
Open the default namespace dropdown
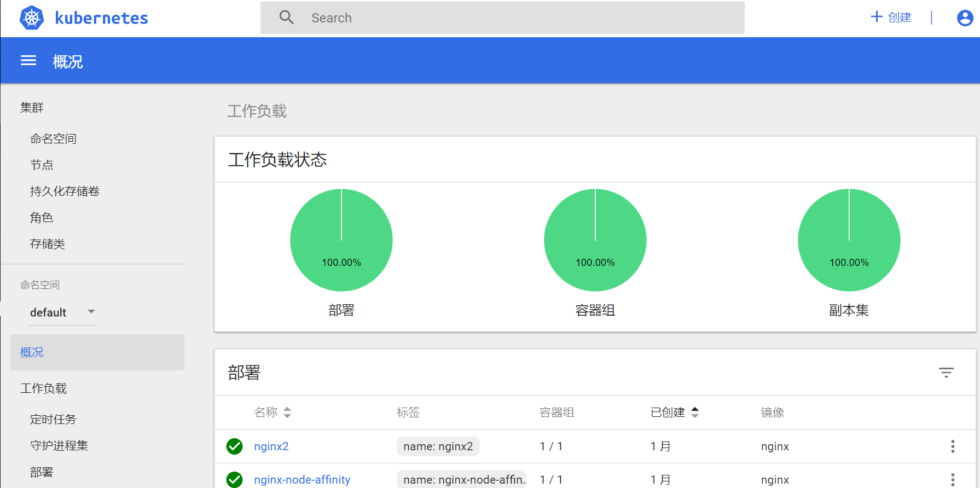point(62,312)
